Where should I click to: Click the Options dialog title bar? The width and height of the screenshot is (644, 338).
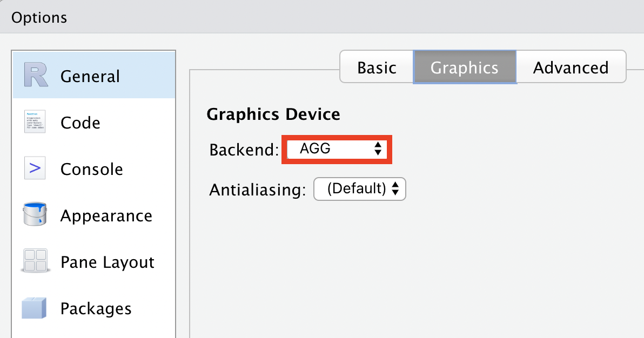click(x=322, y=17)
